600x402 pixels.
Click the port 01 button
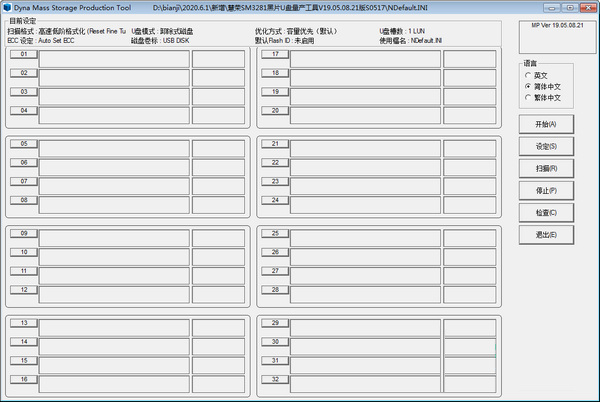(x=23, y=55)
